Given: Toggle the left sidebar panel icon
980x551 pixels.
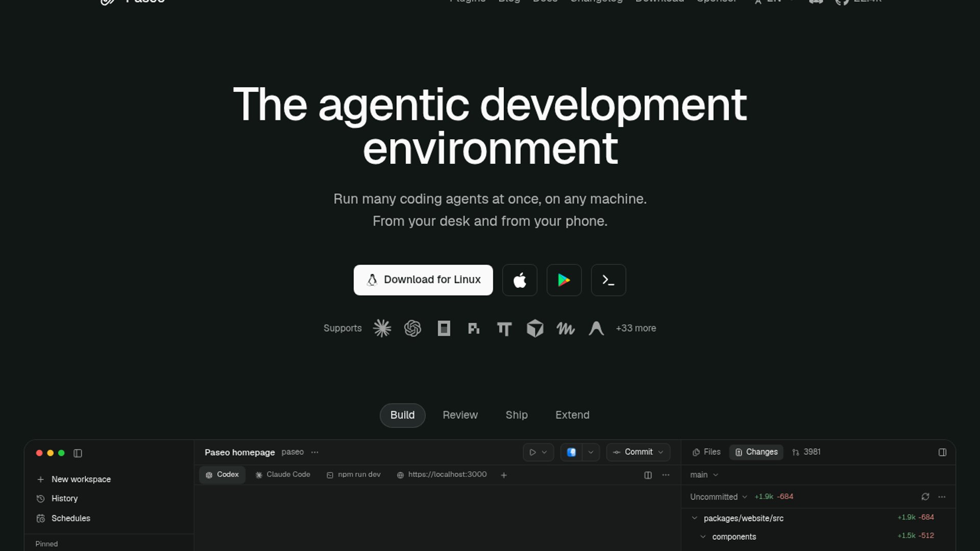Looking at the screenshot, I should pyautogui.click(x=78, y=453).
